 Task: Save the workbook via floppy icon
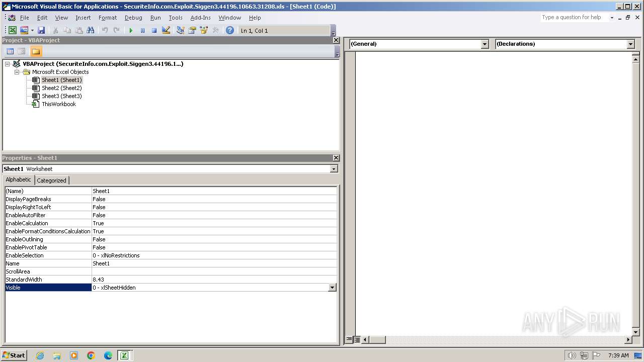41,31
